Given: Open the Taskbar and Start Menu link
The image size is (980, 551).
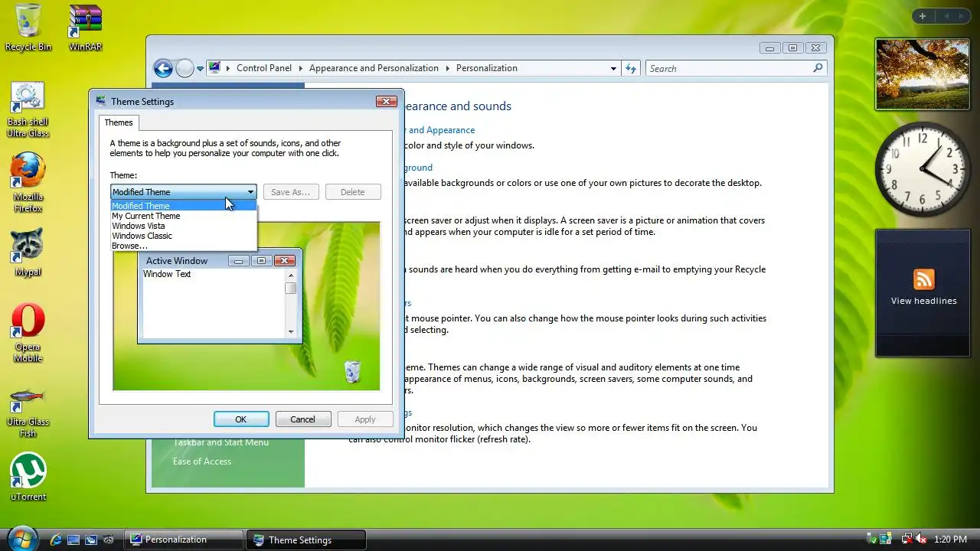Looking at the screenshot, I should [220, 442].
